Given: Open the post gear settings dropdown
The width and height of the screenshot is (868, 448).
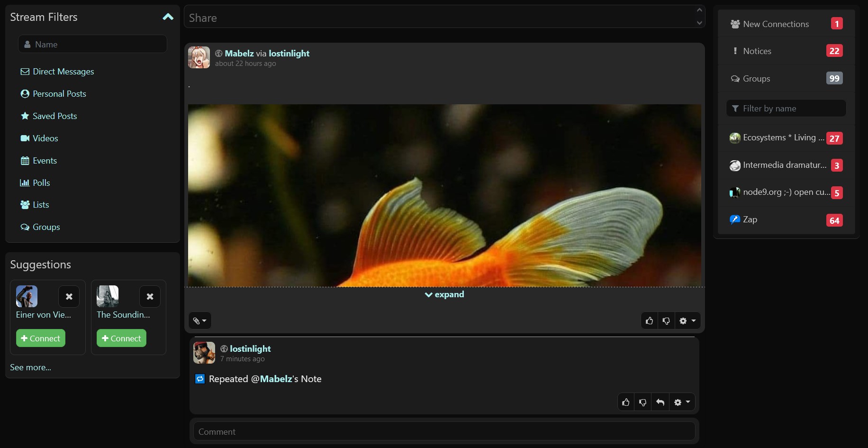Looking at the screenshot, I should tap(687, 321).
